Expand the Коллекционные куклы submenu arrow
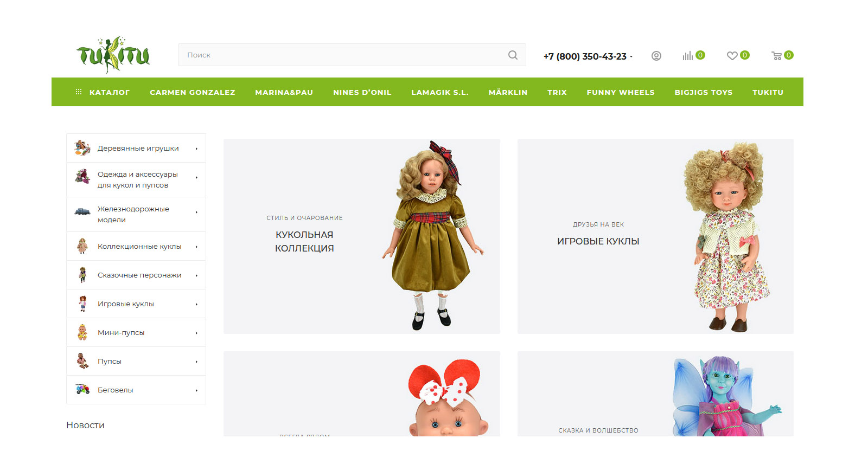This screenshot has width=868, height=464. click(196, 247)
